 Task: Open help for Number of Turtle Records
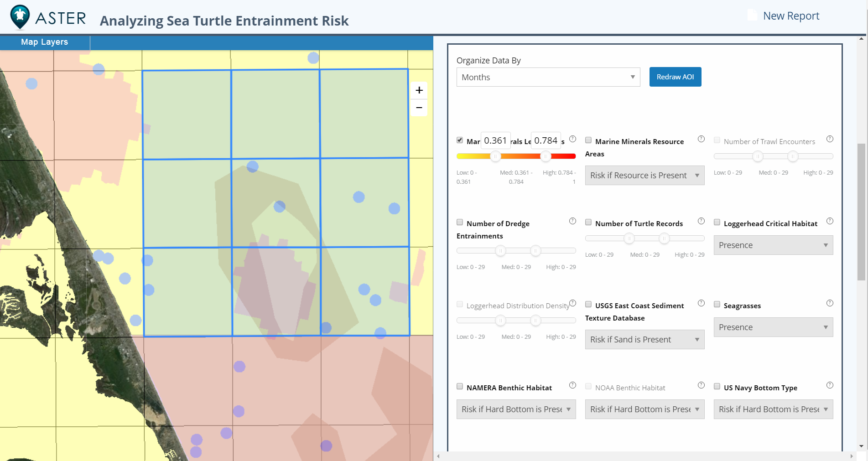702,221
